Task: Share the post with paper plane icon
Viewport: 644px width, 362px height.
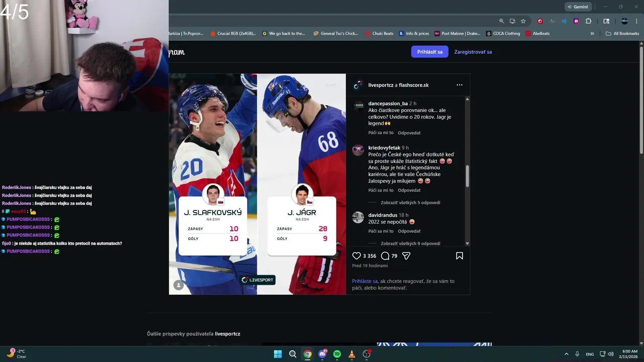Action: pos(407,256)
